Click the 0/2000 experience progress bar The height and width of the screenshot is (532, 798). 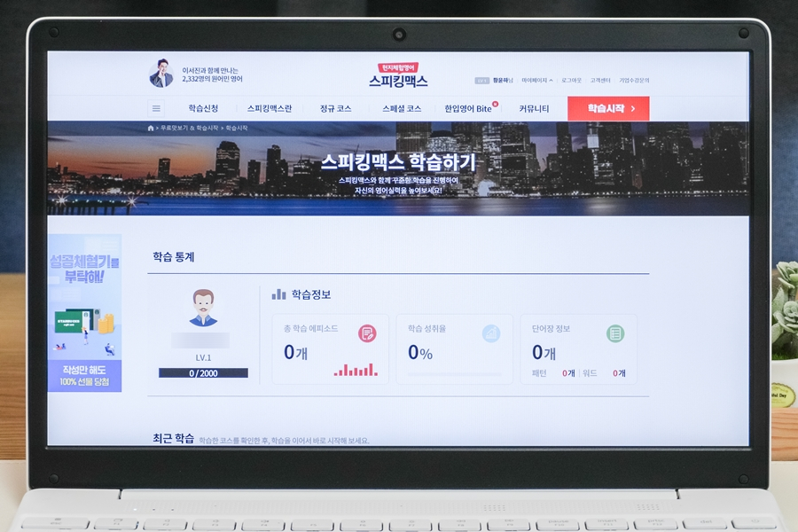[203, 373]
